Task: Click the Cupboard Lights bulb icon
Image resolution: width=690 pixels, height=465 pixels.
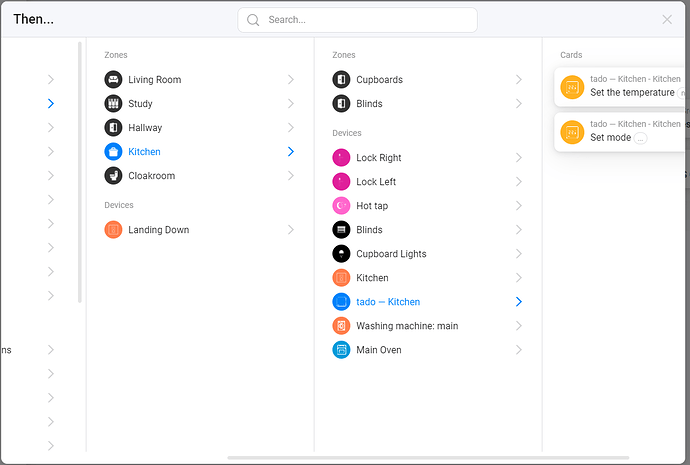Action: tap(341, 254)
